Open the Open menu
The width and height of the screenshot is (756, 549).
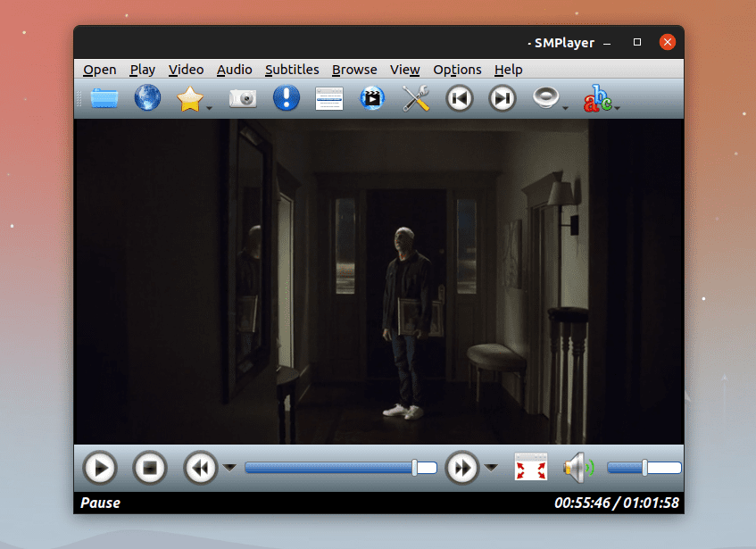tap(100, 70)
